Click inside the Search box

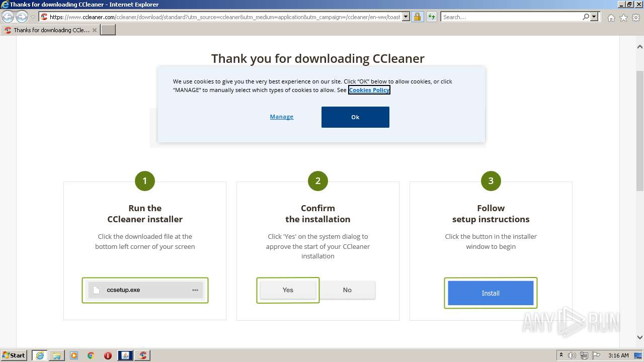(512, 17)
